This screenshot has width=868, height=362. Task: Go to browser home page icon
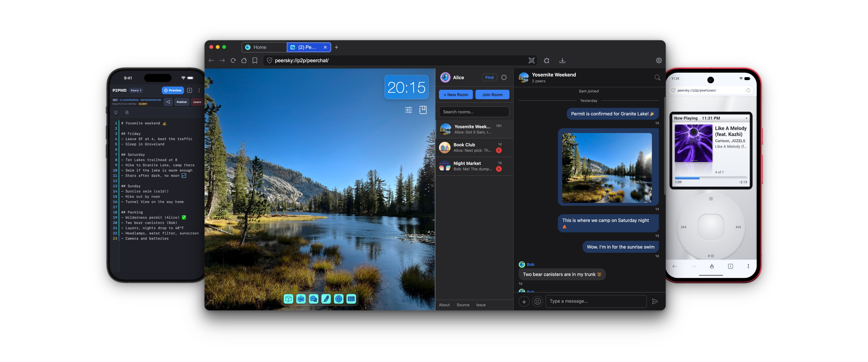point(244,60)
